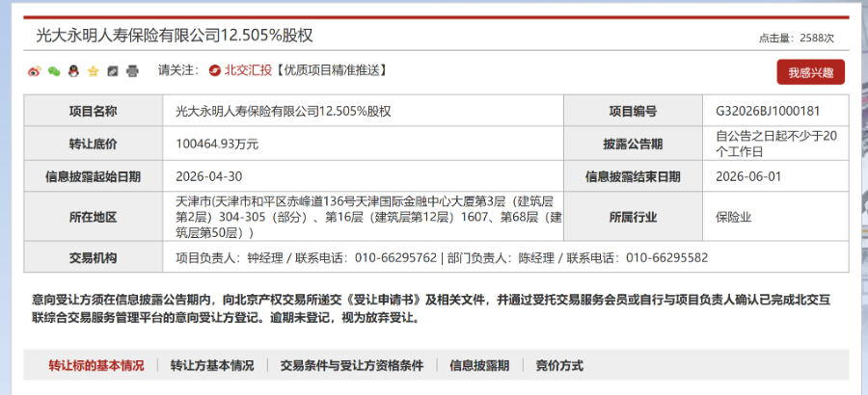Click the 北交汇投 red logo icon
This screenshot has height=395, width=868.
(x=215, y=70)
